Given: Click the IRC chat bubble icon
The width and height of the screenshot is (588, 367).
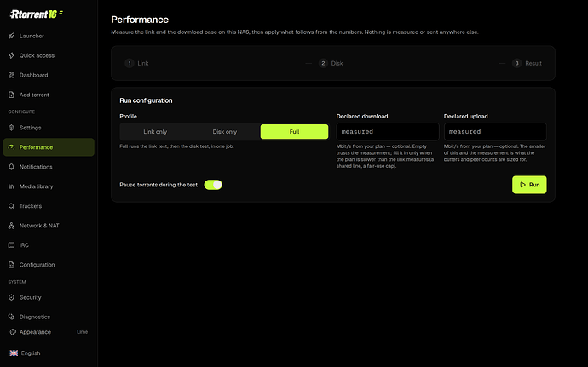Looking at the screenshot, I should 11,245.
